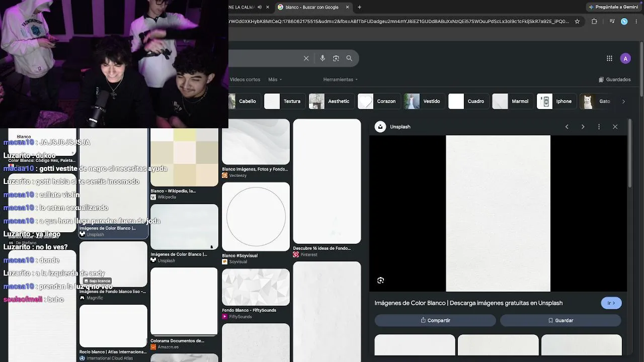This screenshot has width=644, height=362.
Task: Show previous image in preview panel
Action: (x=567, y=127)
